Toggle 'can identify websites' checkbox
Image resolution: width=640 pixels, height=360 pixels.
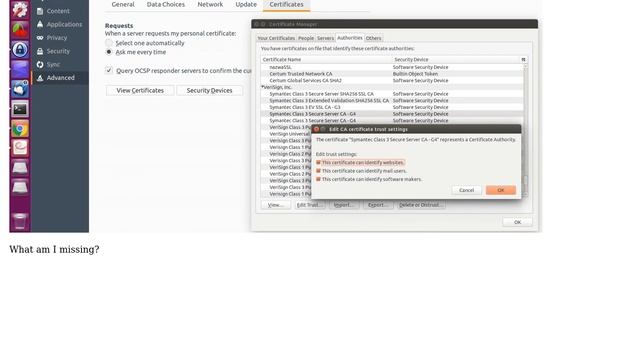[x=318, y=162]
